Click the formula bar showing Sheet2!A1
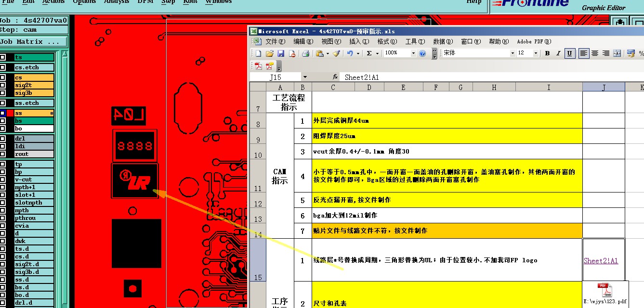This screenshot has width=644, height=308. (492, 77)
